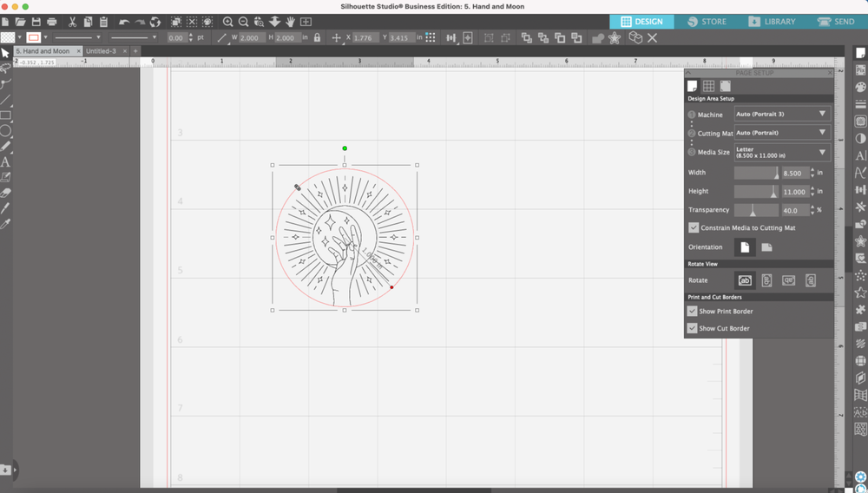Select the Eraser tool

tap(5, 193)
